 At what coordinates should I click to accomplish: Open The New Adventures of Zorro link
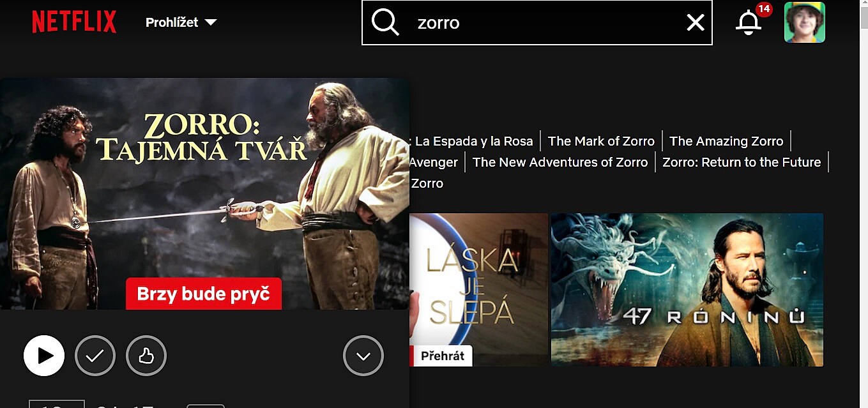pyautogui.click(x=560, y=162)
